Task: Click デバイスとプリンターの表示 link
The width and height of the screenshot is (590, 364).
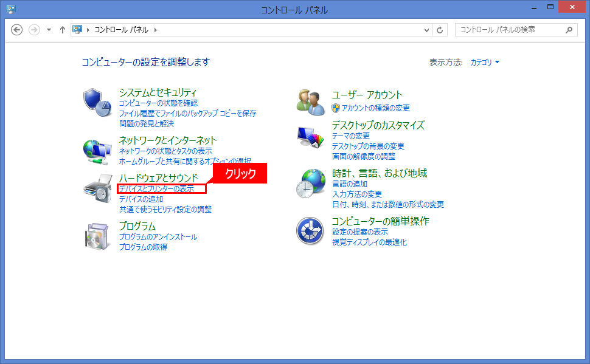Action: pos(157,189)
